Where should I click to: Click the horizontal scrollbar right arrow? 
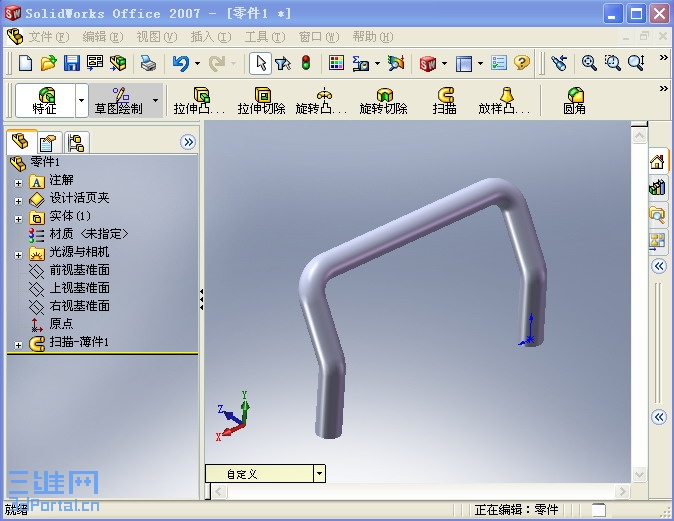click(x=622, y=491)
